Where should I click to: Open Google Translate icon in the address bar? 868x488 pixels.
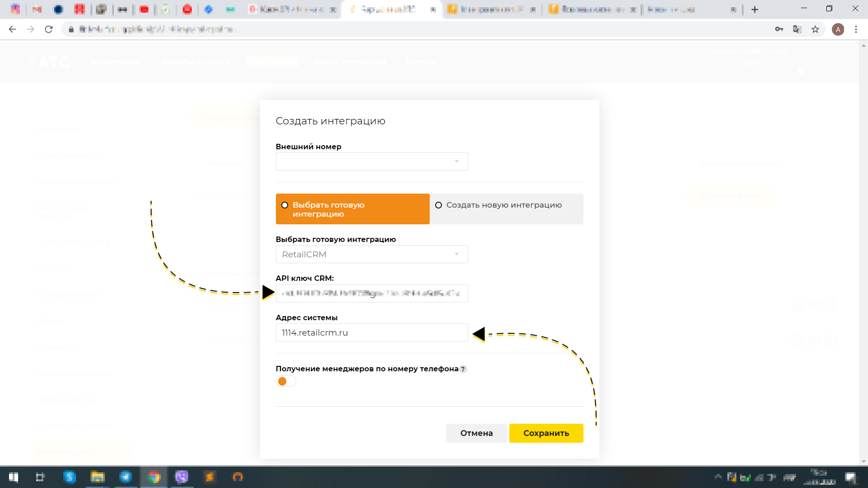[x=797, y=29]
